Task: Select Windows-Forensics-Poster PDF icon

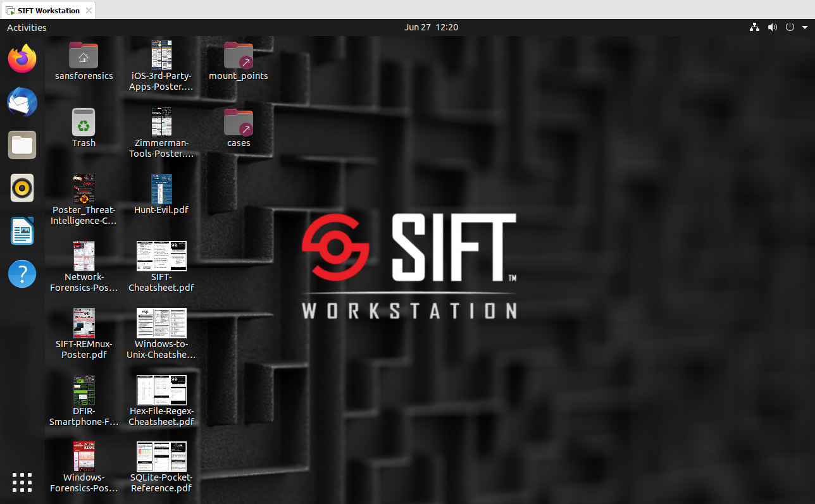Action: [x=84, y=457]
